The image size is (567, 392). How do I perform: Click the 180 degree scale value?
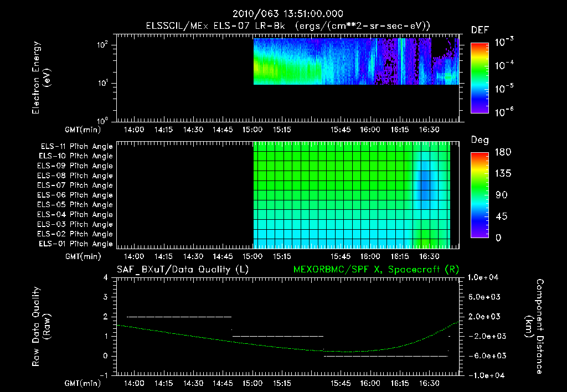click(x=503, y=152)
